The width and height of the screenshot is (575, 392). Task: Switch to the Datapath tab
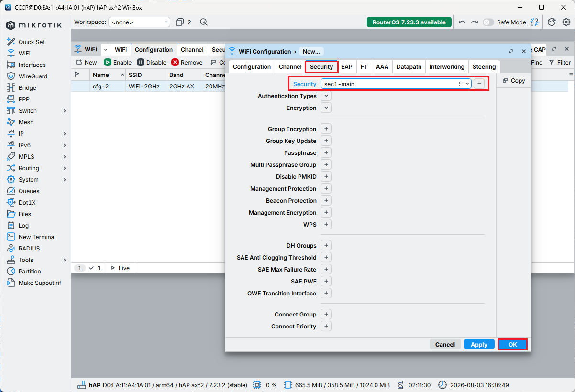tap(409, 66)
